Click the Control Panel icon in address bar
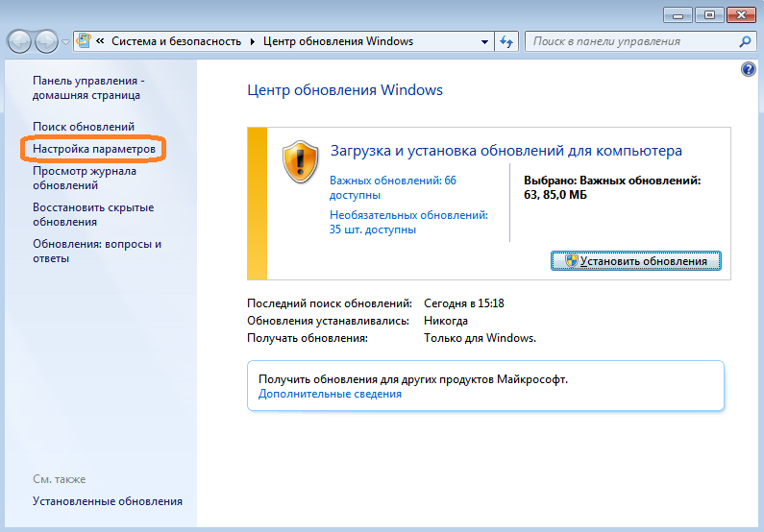 (x=85, y=41)
